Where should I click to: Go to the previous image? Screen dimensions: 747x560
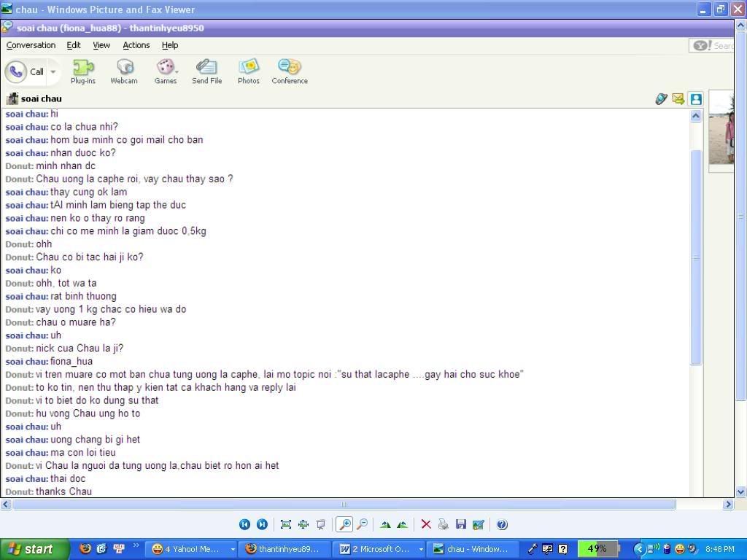coord(244,524)
